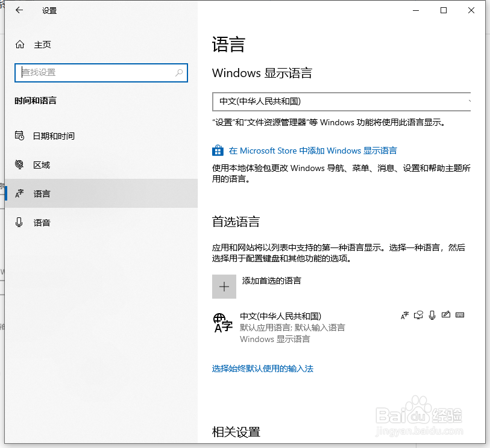Go to 语音 settings
Screen dimensions: 490x448
[101, 222]
